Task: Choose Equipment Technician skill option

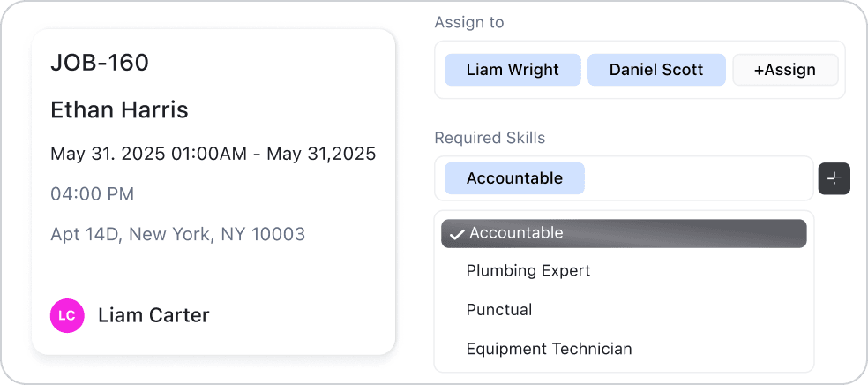Action: pyautogui.click(x=549, y=349)
